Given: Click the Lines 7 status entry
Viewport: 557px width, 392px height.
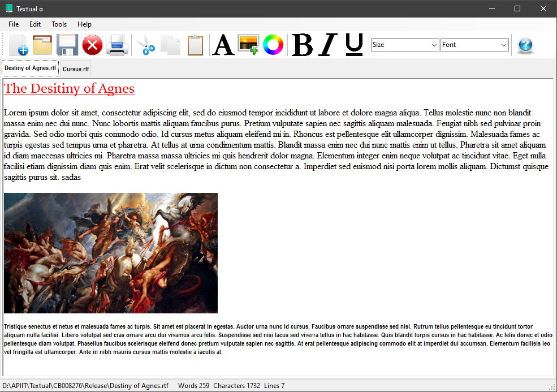Looking at the screenshot, I should [274, 386].
